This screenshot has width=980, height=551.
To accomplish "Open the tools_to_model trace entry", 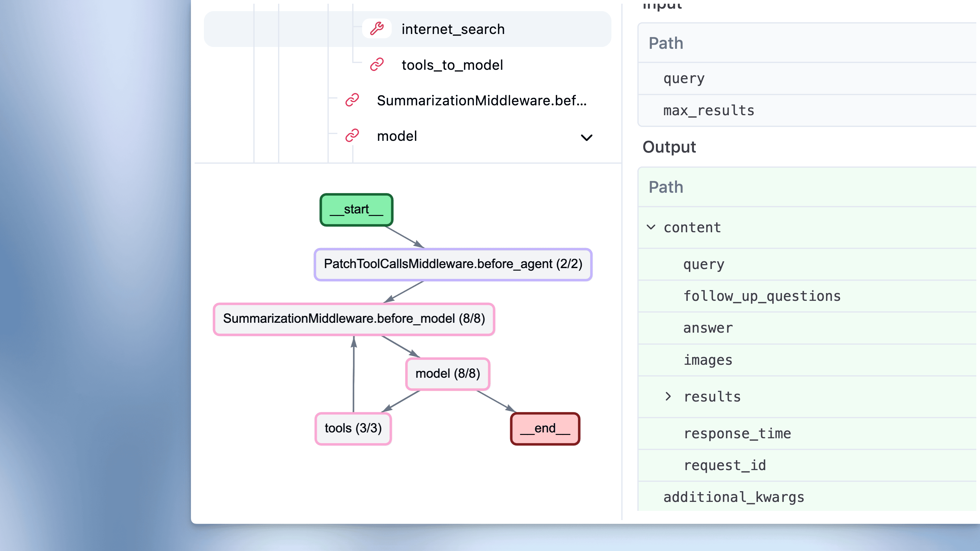I will tap(452, 65).
